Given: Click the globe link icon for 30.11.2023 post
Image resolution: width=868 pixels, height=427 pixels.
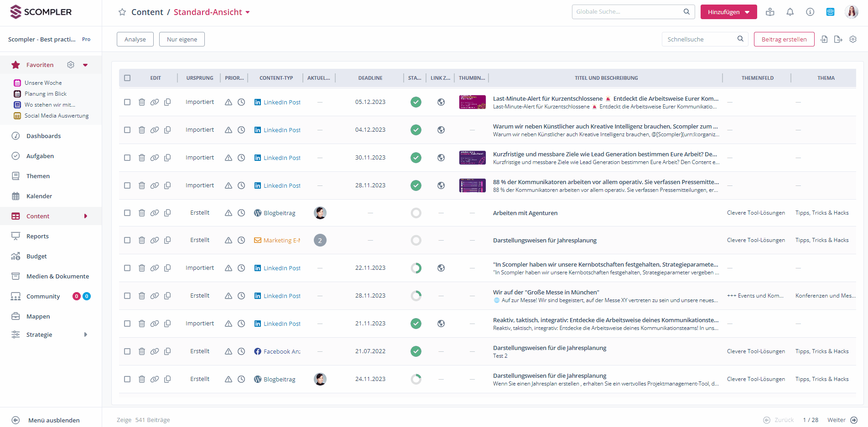Looking at the screenshot, I should click(x=441, y=158).
